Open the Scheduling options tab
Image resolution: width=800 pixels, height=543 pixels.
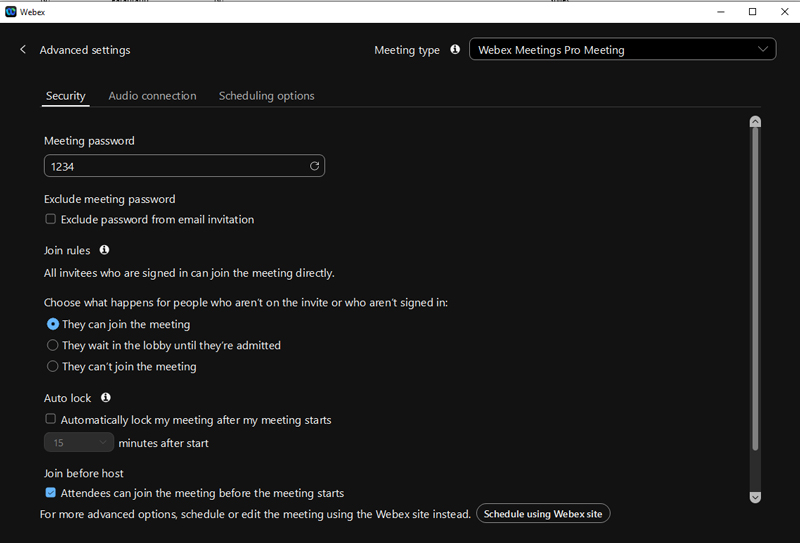266,96
